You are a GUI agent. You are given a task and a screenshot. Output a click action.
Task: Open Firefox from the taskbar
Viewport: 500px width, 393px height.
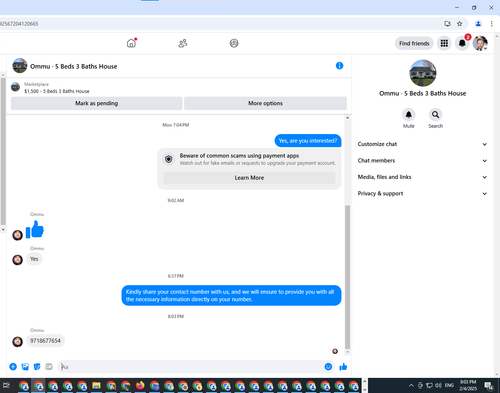coord(140,386)
